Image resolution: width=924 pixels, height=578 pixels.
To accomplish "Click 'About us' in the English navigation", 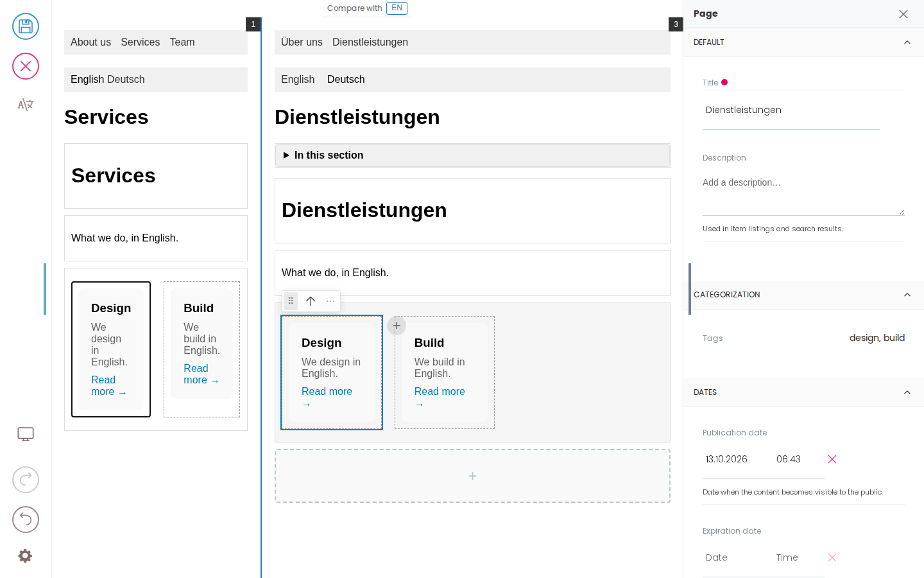I will [x=90, y=42].
